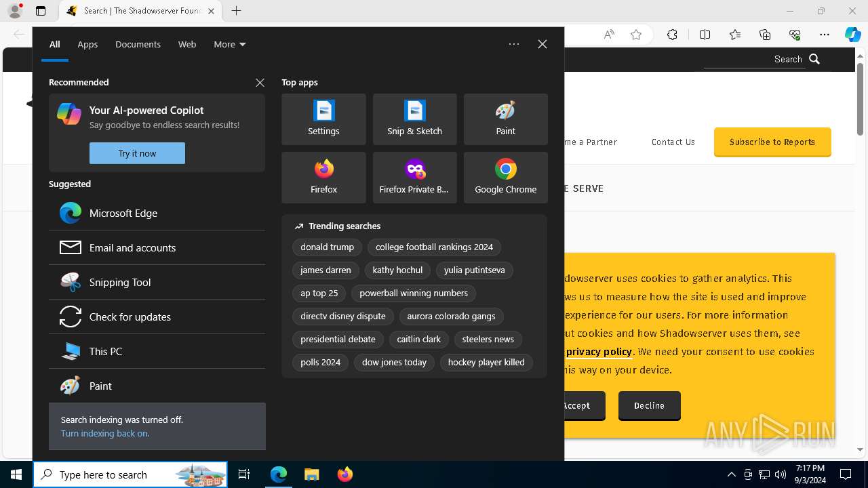Open Email and accounts suggestion

pyautogui.click(x=157, y=247)
